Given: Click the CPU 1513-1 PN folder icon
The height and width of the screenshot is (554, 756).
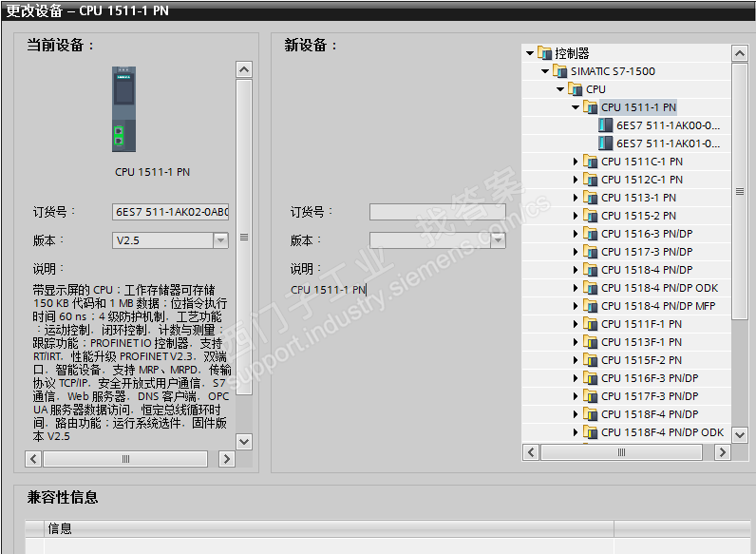Looking at the screenshot, I should pos(591,198).
